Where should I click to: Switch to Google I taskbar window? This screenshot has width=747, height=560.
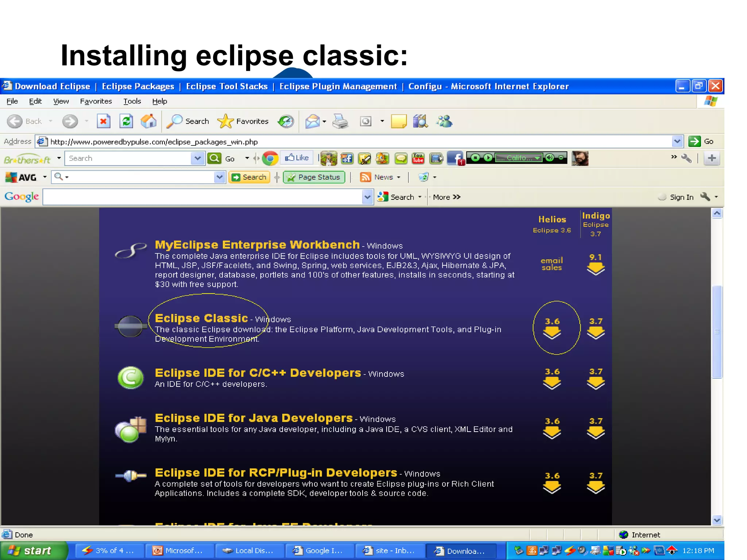[320, 551]
